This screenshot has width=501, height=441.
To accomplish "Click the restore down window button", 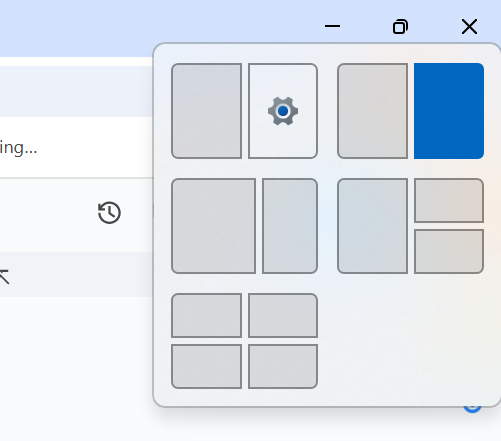I will point(400,26).
